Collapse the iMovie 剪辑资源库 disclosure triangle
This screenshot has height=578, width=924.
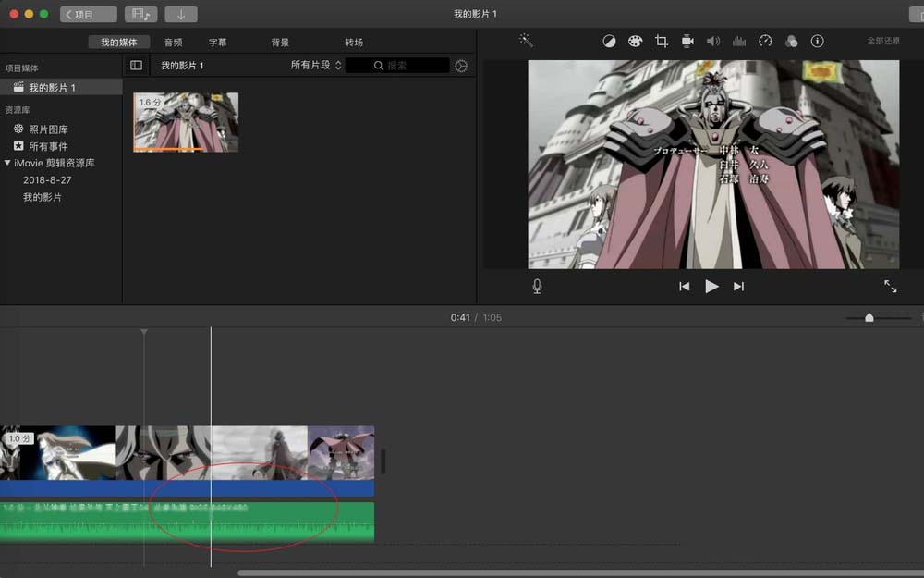click(9, 163)
